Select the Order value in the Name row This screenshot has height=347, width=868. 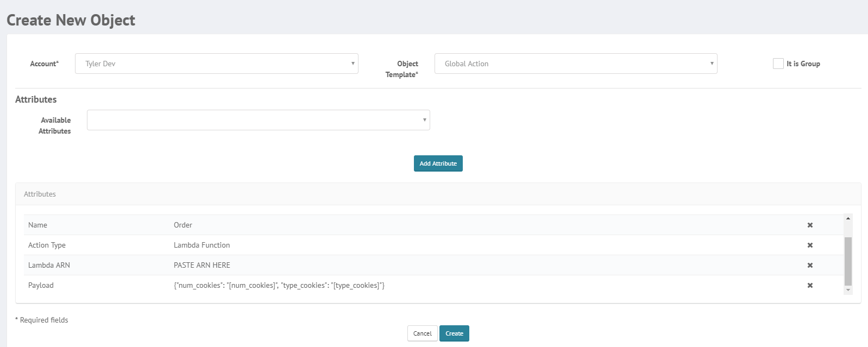[183, 225]
